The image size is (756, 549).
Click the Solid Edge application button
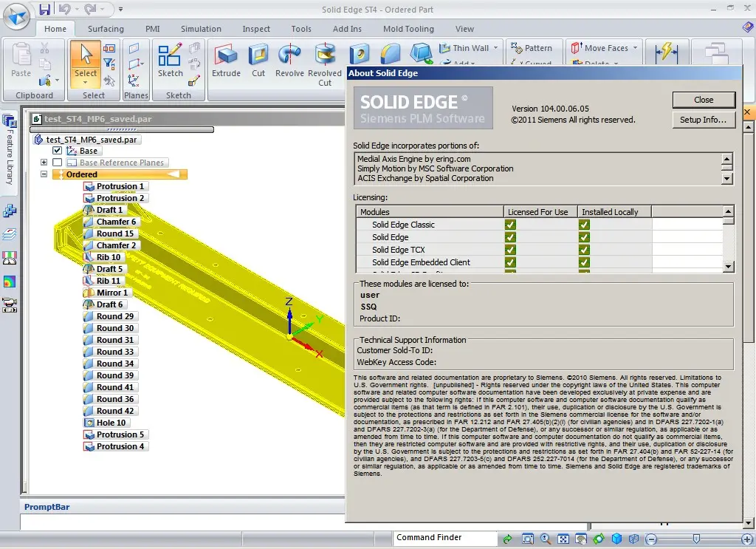(x=16, y=18)
